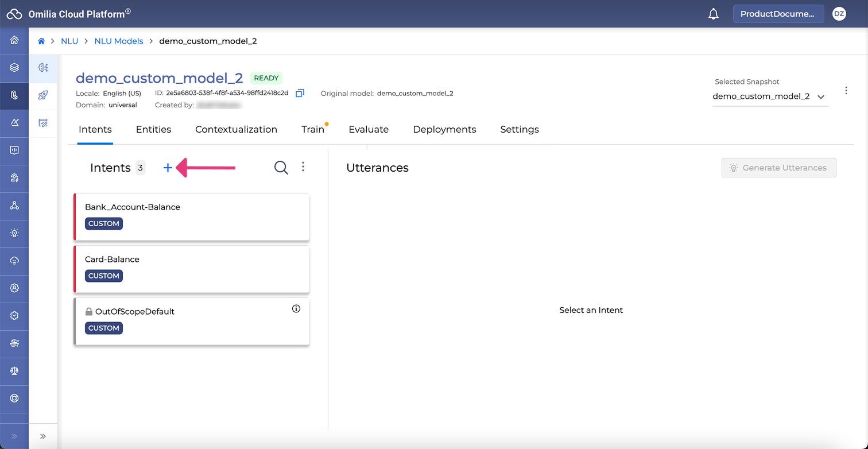Open the headset agent sidebar icon
Viewport: 868px width, 449px height.
pyautogui.click(x=14, y=178)
